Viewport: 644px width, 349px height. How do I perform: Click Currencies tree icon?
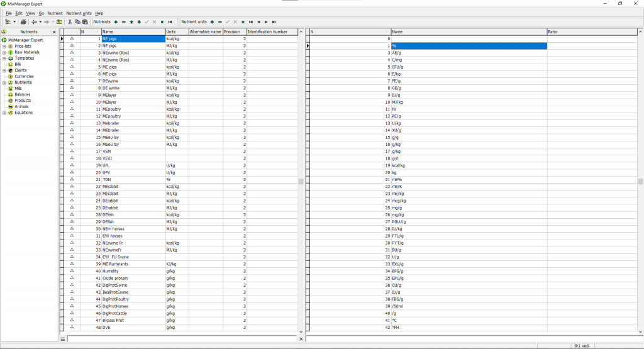coord(11,76)
